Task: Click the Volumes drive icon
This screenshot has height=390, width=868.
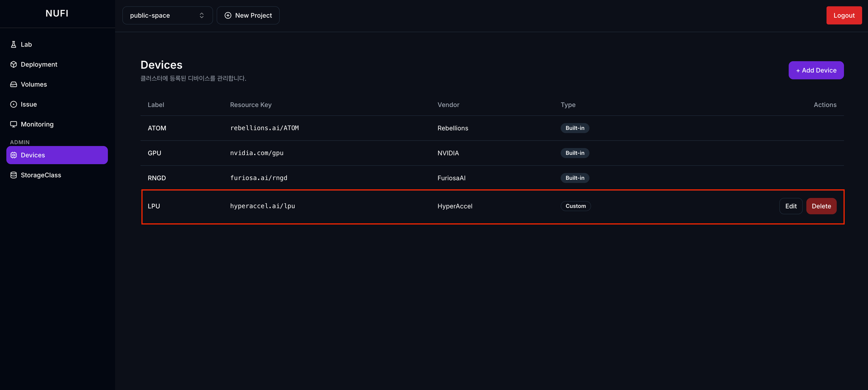Action: pos(13,84)
